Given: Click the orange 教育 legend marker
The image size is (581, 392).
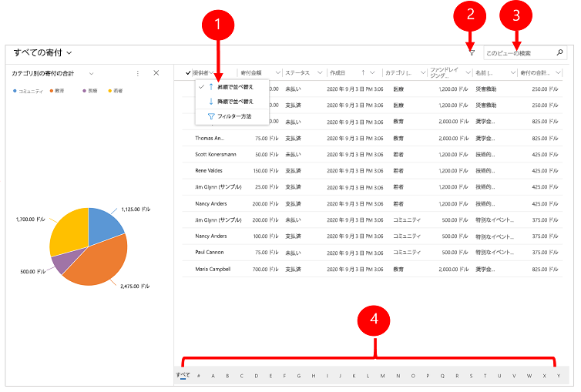Looking at the screenshot, I should coord(52,91).
